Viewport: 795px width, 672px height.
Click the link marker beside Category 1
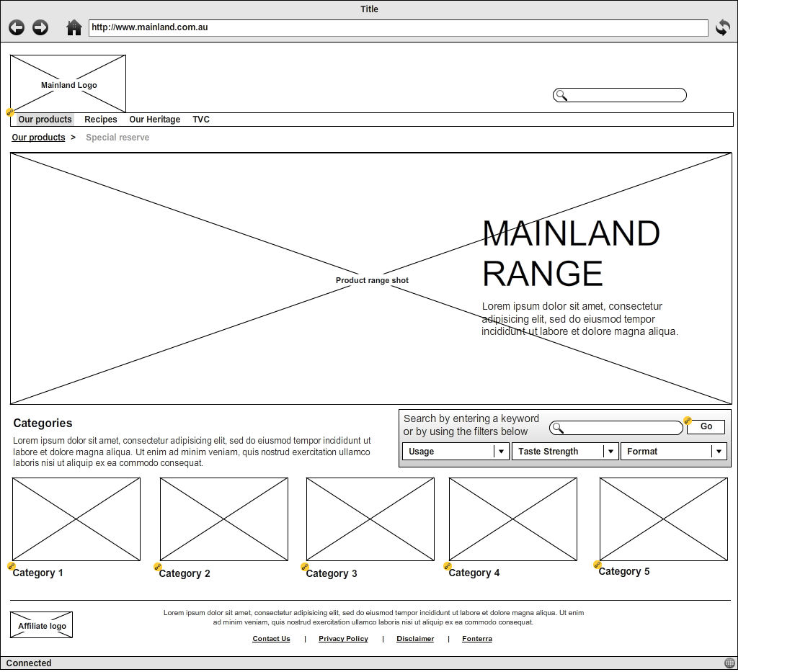[11, 566]
